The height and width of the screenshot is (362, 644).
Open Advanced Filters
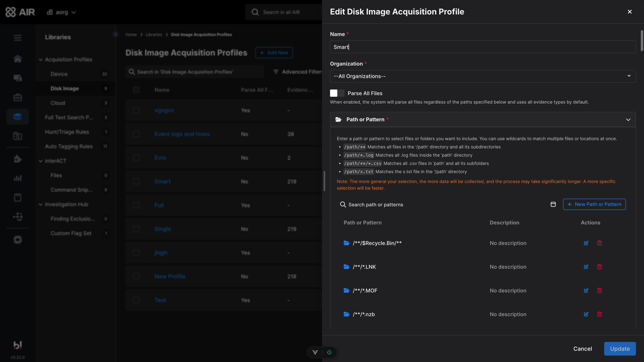click(x=297, y=72)
